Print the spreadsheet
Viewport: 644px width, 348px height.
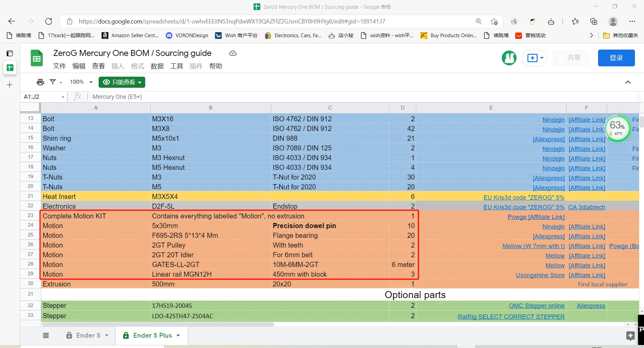point(41,82)
